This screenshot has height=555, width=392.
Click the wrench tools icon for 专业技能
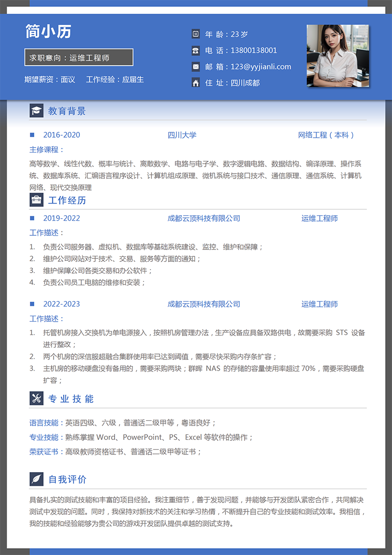pyautogui.click(x=37, y=399)
